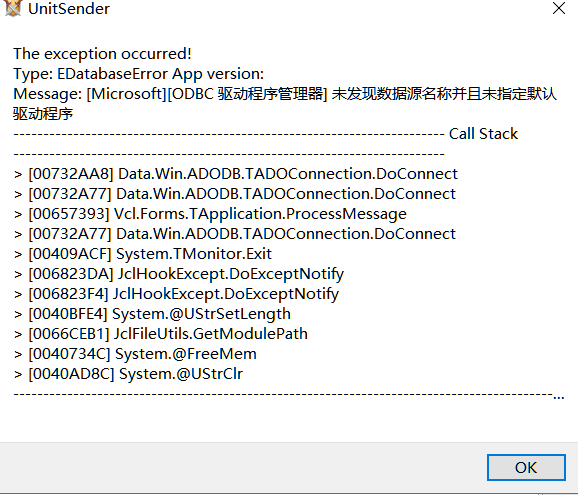The image size is (578, 495).
Task: Select the [0040734C] System.@FreeMem entry
Action: pyautogui.click(x=135, y=354)
